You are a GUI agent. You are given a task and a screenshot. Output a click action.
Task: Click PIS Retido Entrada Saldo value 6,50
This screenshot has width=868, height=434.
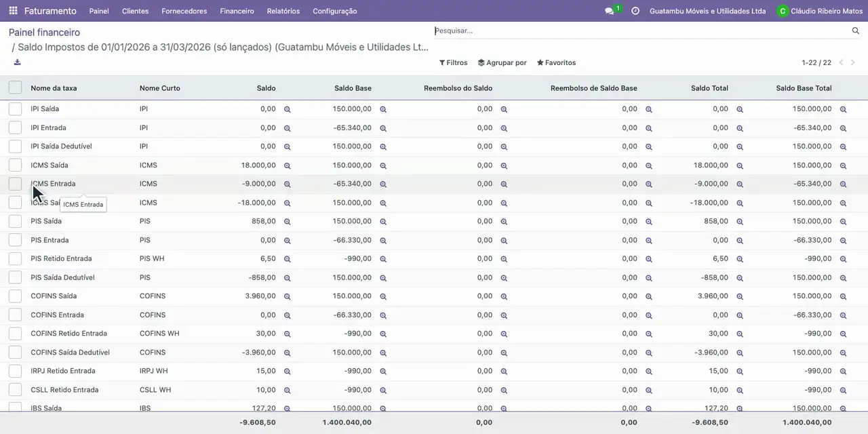click(268, 258)
